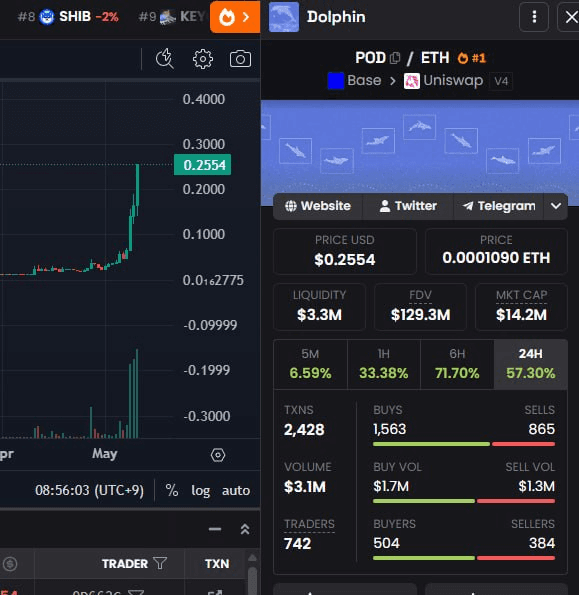Click the buys versus sells ratio bar
The height and width of the screenshot is (595, 579).
pos(464,444)
